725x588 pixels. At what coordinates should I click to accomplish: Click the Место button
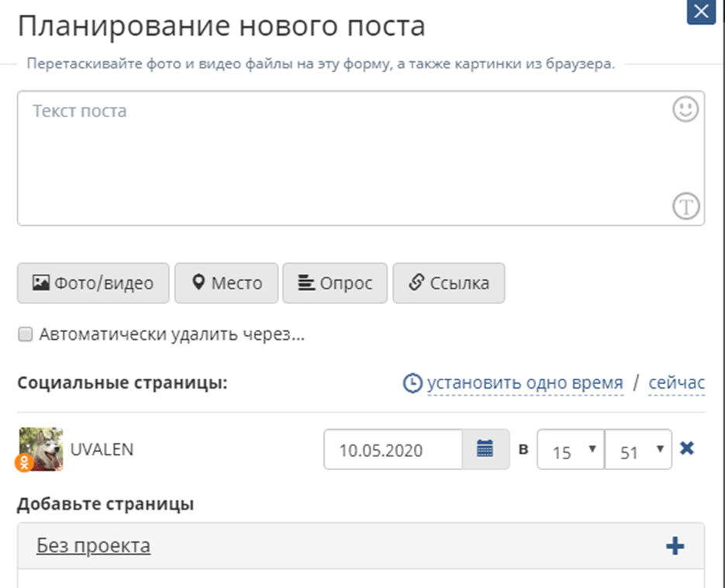pos(226,283)
